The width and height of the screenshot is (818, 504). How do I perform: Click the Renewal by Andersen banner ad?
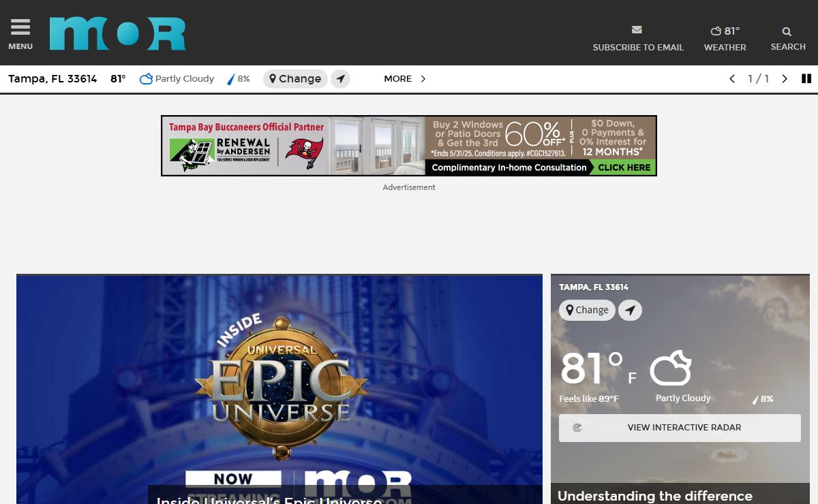pos(409,146)
